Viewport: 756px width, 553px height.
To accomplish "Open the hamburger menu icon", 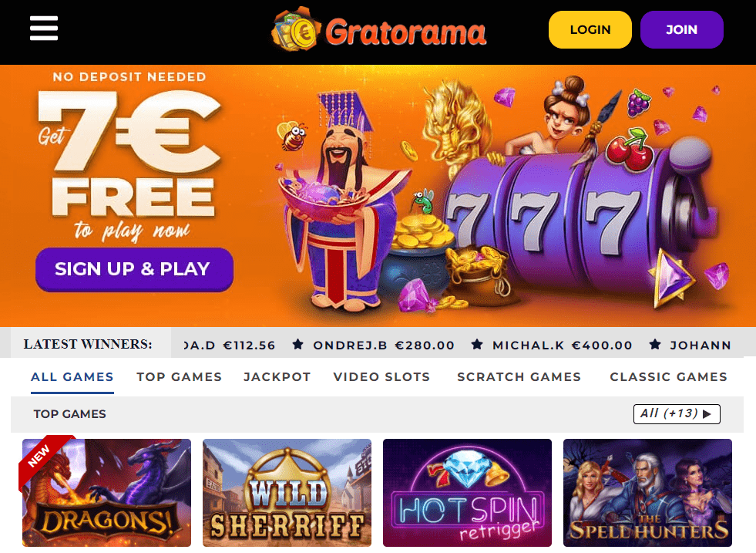I will (x=44, y=28).
